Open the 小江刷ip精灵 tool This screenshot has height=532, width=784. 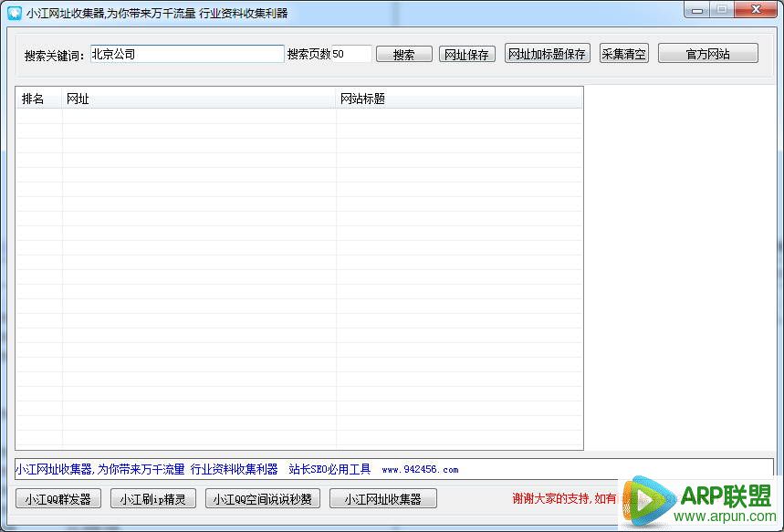[152, 499]
